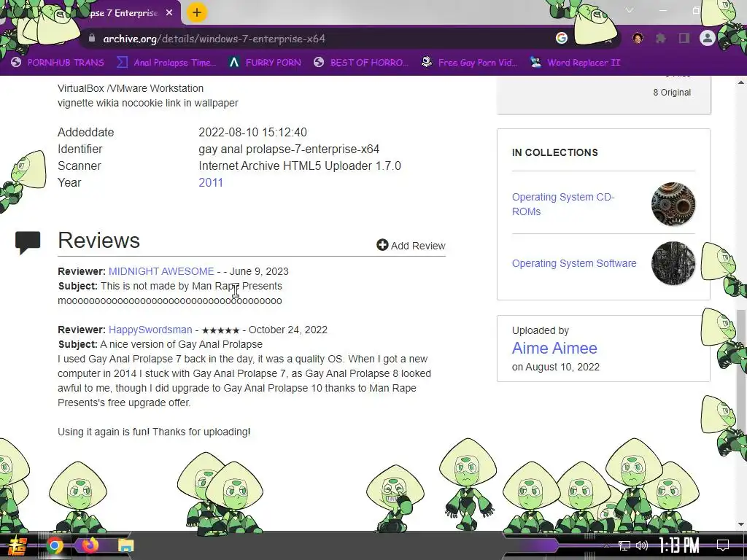
Task: Click the Scanner metadata label
Action: pos(80,166)
